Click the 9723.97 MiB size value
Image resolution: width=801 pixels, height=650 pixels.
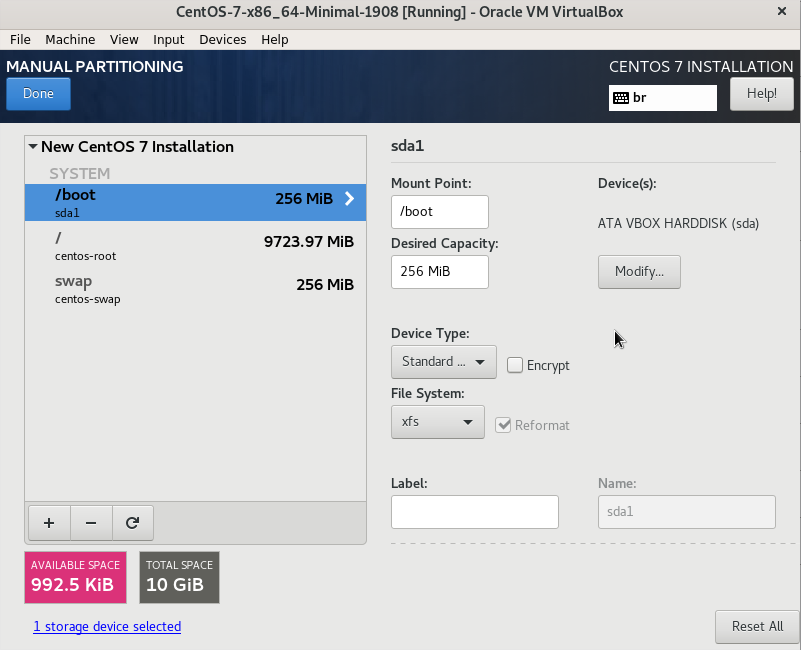tap(309, 242)
